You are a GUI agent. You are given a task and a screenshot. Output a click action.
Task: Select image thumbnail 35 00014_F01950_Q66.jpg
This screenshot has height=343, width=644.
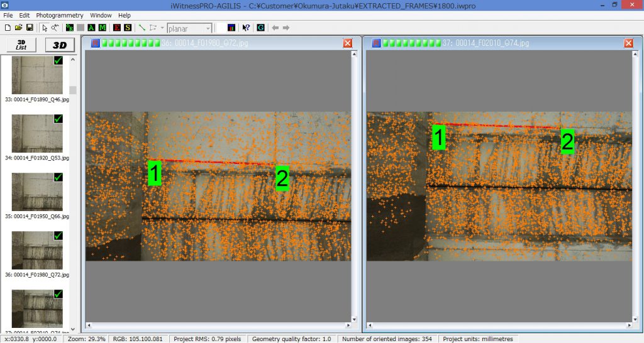[x=37, y=192]
